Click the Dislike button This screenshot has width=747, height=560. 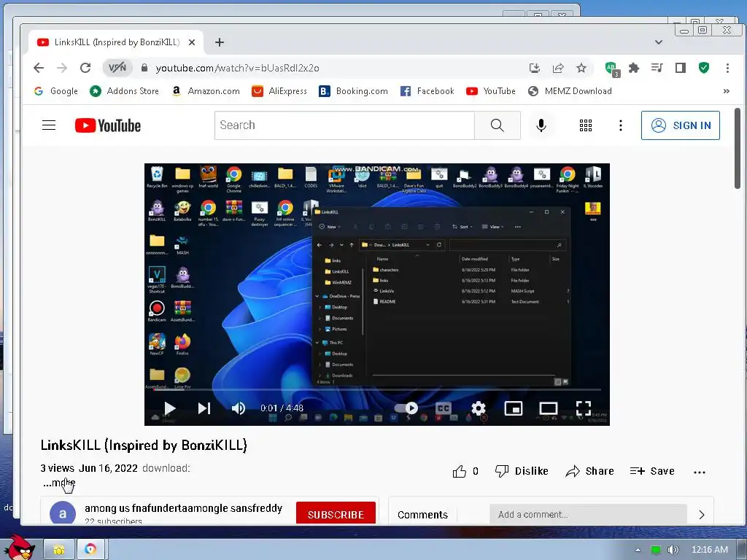click(522, 472)
